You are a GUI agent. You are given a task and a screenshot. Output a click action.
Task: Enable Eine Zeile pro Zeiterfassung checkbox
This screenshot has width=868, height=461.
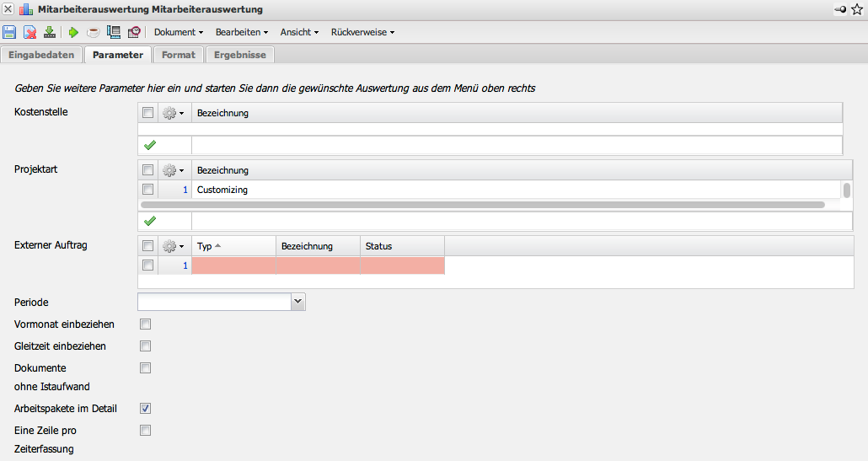tap(145, 430)
